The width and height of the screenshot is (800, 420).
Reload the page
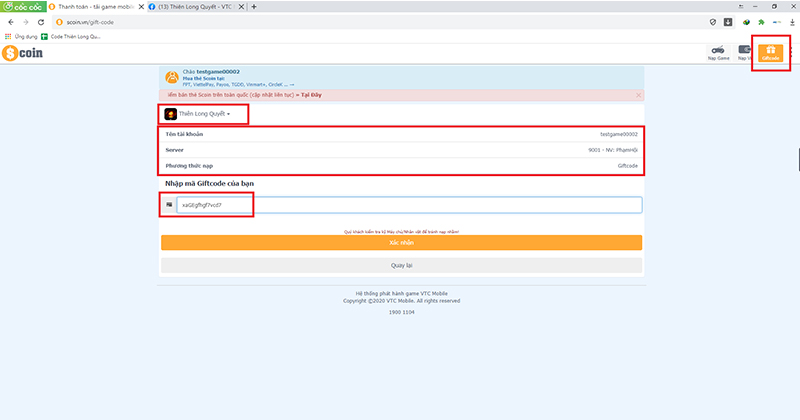coord(41,22)
